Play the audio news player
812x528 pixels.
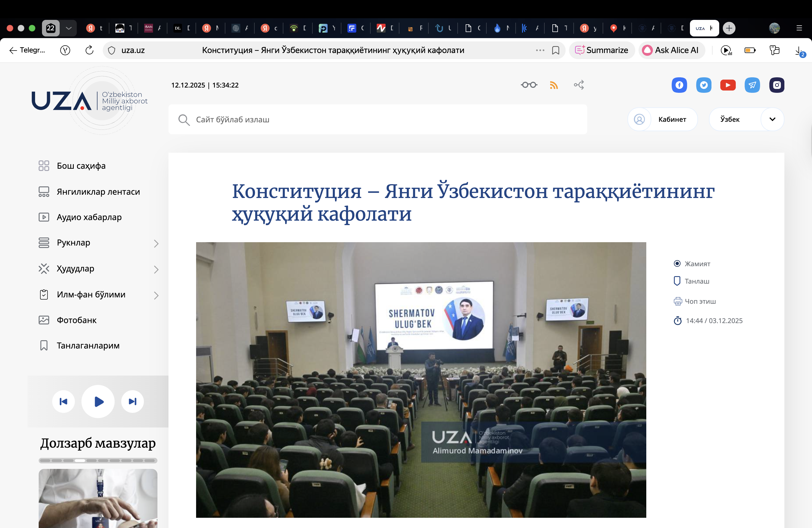point(98,402)
